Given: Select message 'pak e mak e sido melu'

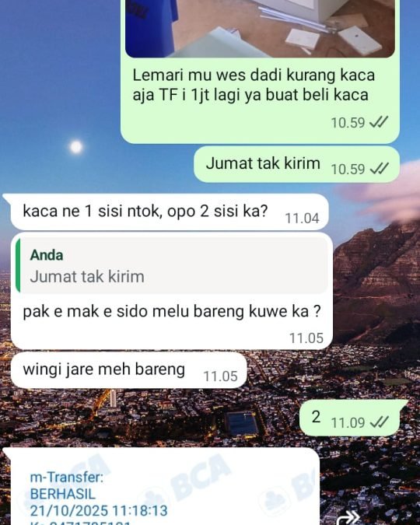Looking at the screenshot, I should click(x=172, y=291).
